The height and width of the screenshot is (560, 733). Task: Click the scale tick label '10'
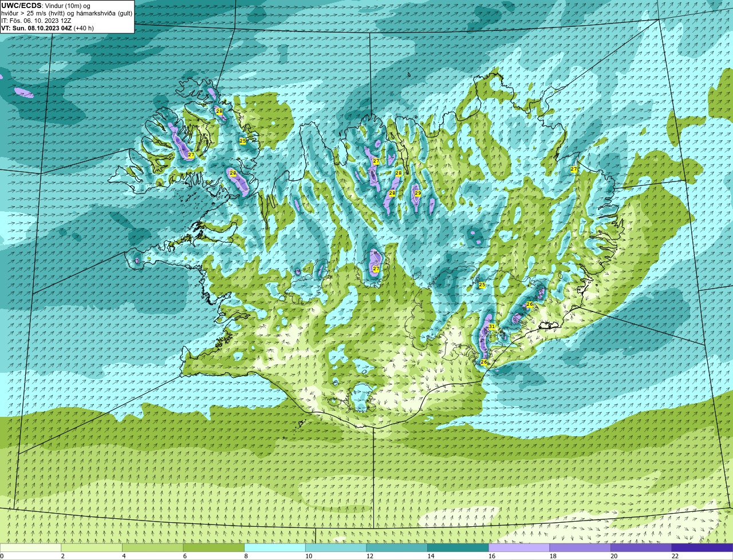[x=309, y=556]
